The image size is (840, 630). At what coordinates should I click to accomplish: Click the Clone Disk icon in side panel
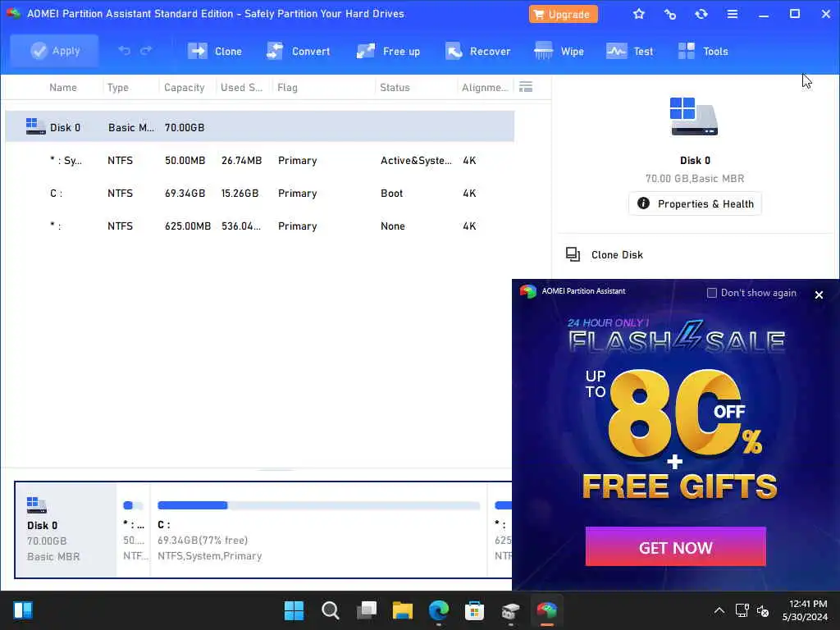coord(573,254)
